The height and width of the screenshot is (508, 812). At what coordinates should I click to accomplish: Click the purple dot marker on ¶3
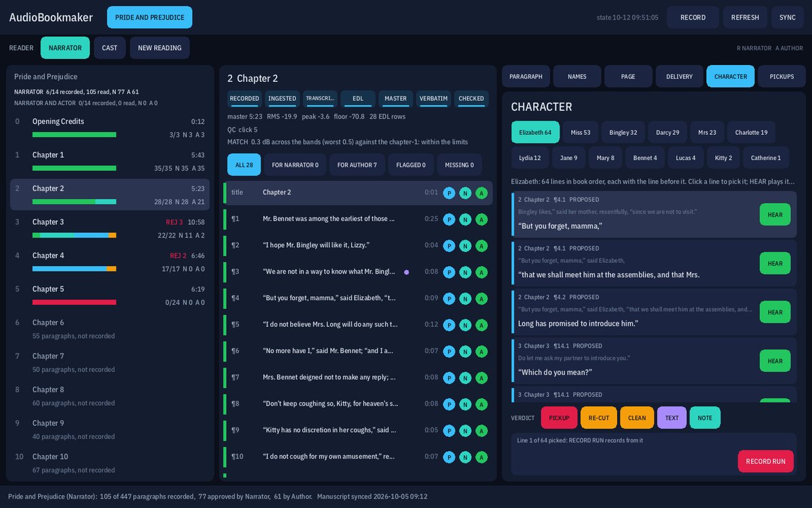tap(406, 272)
